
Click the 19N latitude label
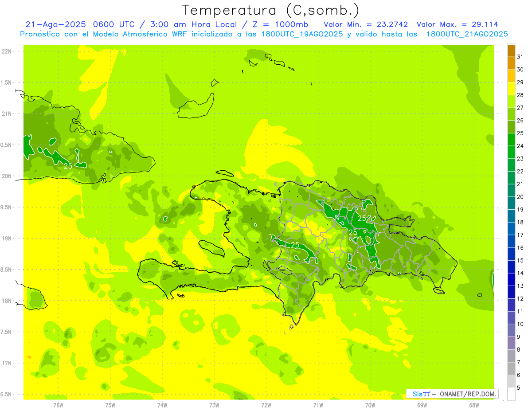pos(8,238)
